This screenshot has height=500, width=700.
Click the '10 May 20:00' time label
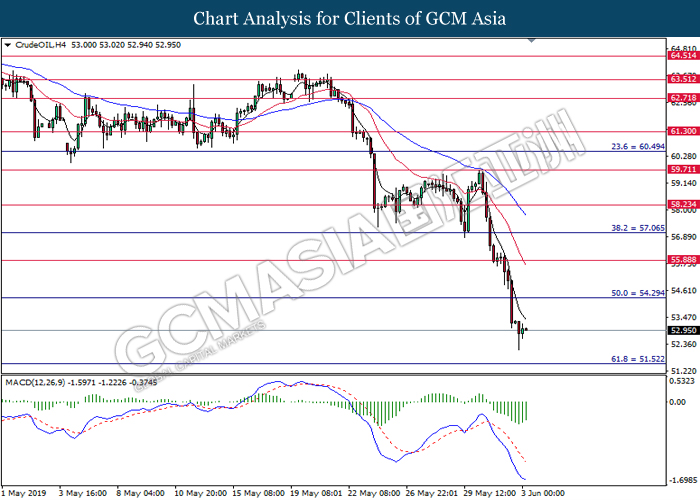click(200, 493)
